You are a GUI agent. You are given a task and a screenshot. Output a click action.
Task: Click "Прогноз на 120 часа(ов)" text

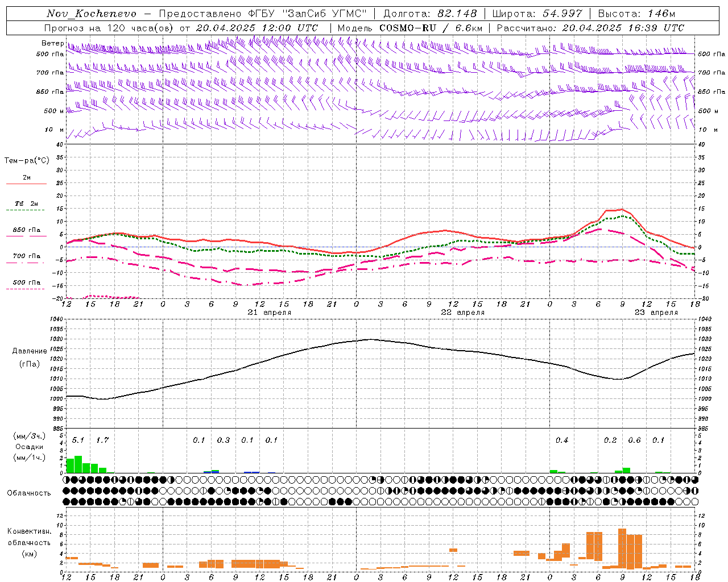coord(109,28)
